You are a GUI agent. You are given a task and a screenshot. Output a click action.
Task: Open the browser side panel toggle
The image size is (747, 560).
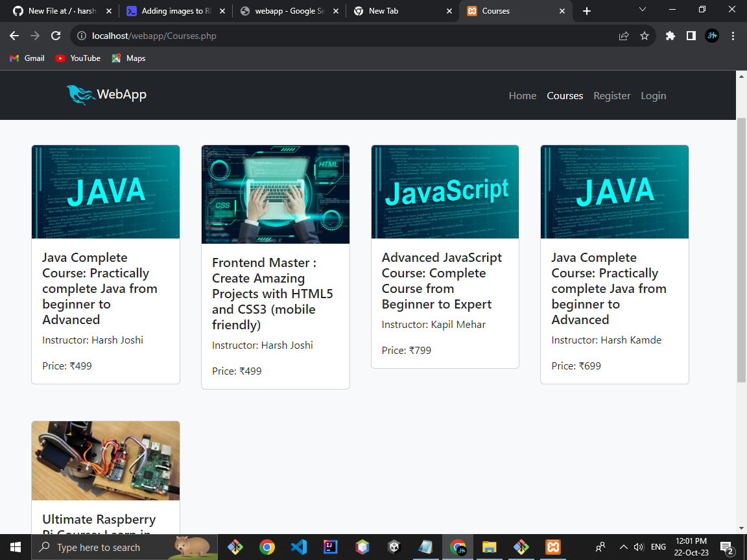coord(691,36)
